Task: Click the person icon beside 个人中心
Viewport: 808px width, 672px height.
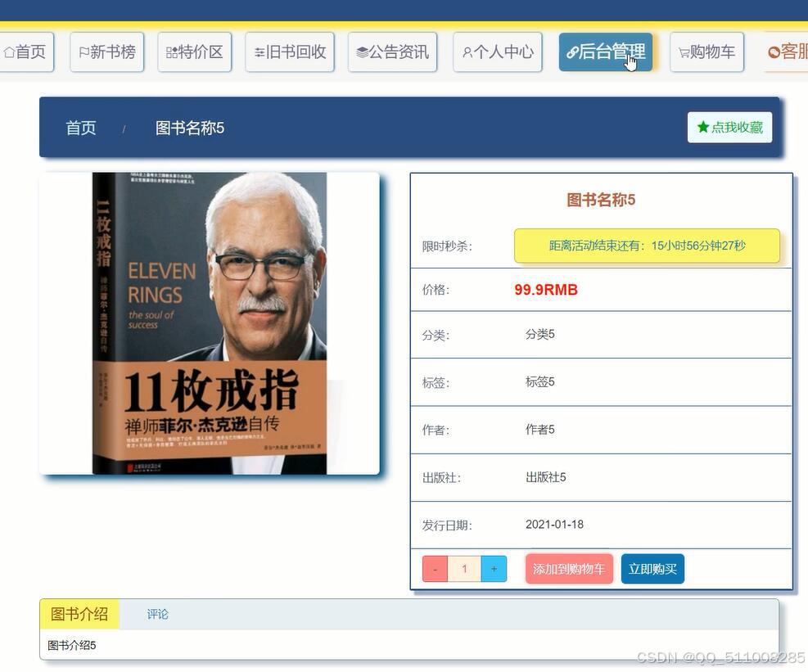Action: (467, 52)
